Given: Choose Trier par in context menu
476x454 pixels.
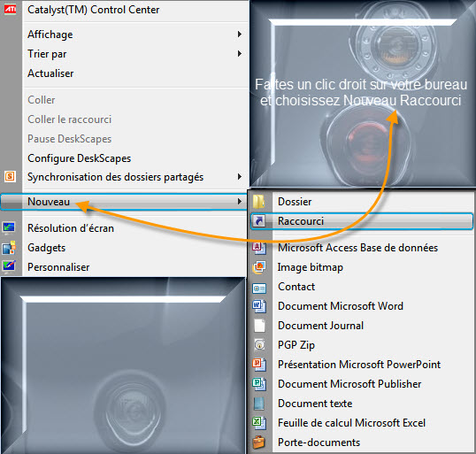Looking at the screenshot, I should click(47, 54).
